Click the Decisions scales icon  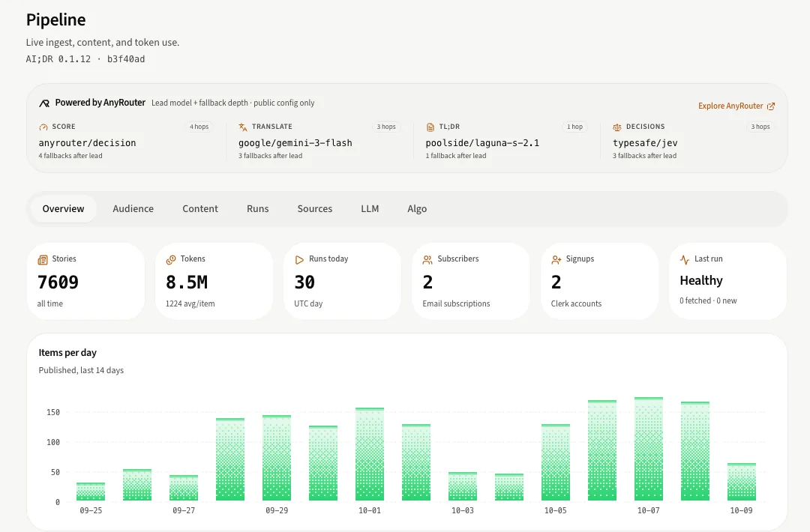pyautogui.click(x=617, y=127)
